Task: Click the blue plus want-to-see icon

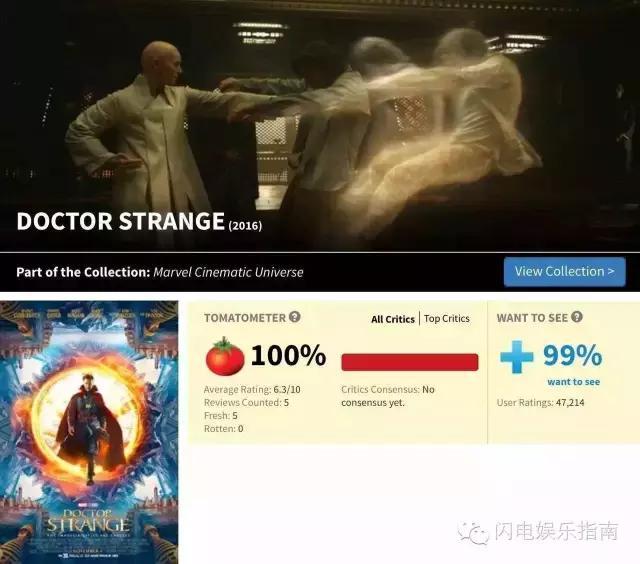Action: [517, 357]
